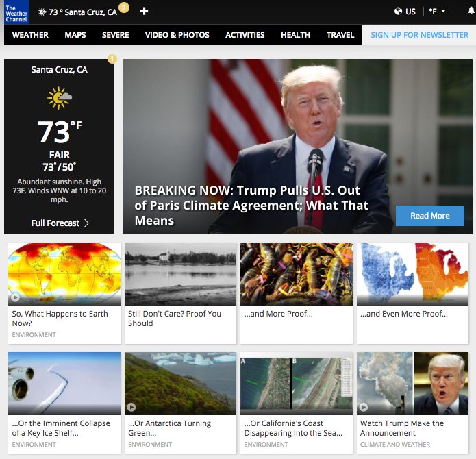Open the TRAVEL menu

pos(340,35)
